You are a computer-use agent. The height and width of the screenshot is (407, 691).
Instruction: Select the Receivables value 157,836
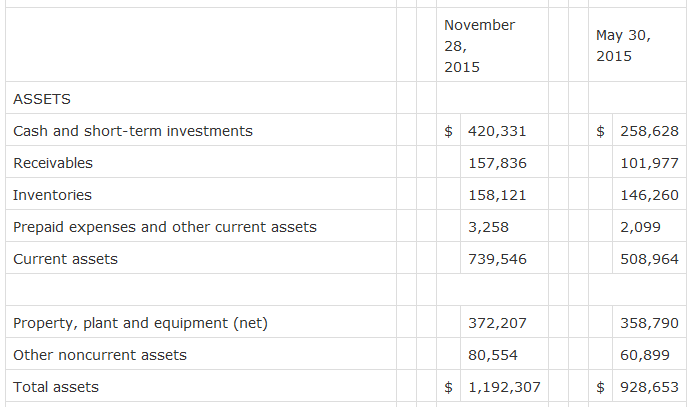pyautogui.click(x=497, y=163)
